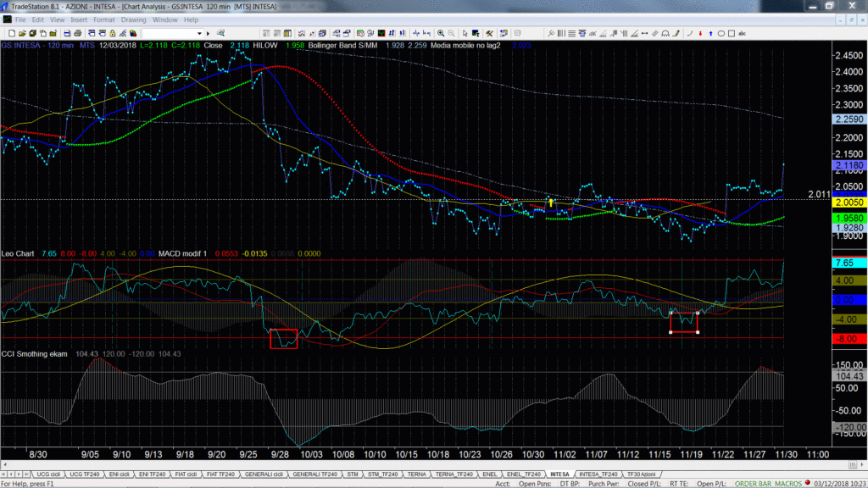
Task: Select the arch cycles drawing tool
Action: pos(665,33)
